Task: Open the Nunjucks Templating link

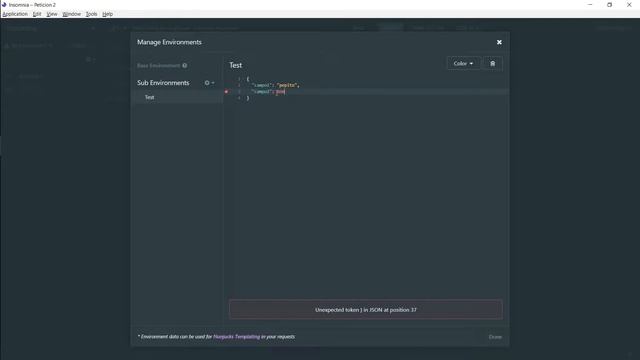Action: coord(236,337)
